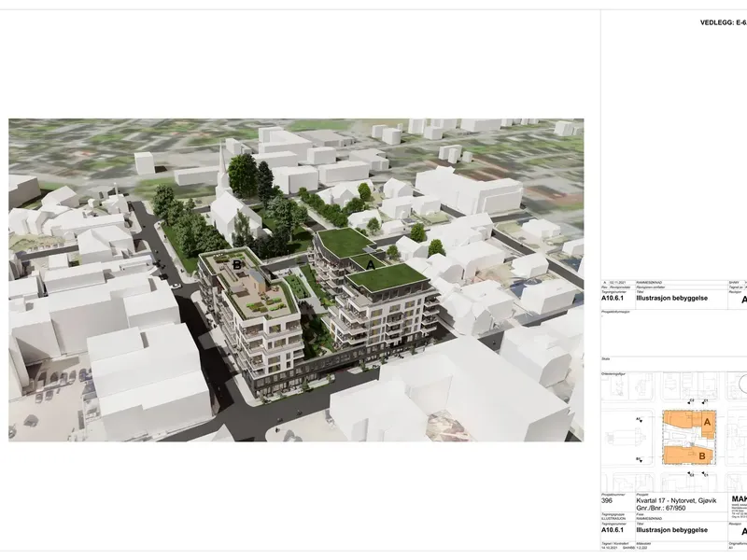Click section arrow marker A1 in orientation plan

pyautogui.click(x=639, y=419)
